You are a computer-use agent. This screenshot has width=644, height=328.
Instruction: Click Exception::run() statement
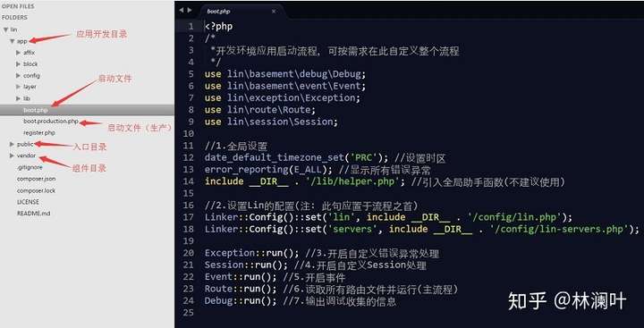pos(252,253)
